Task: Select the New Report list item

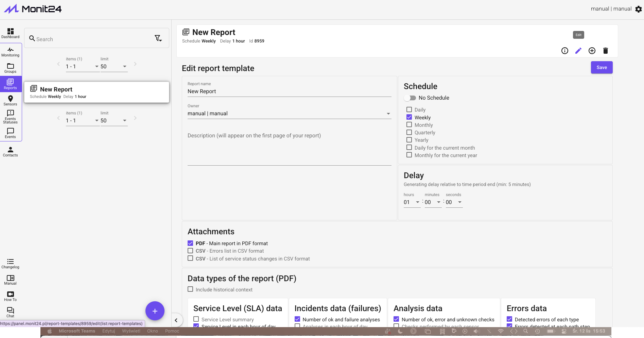Action: click(x=97, y=92)
